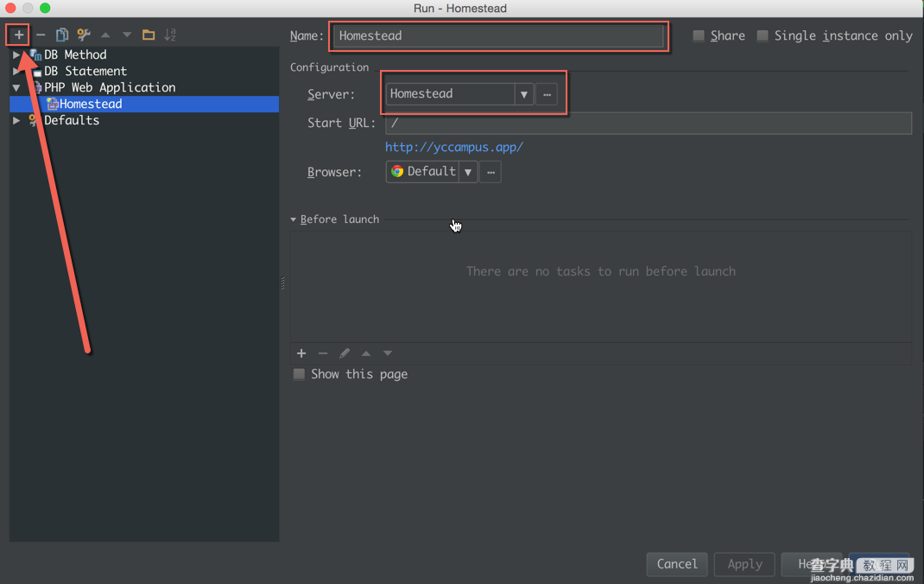Collapse the Before launch section

(294, 219)
